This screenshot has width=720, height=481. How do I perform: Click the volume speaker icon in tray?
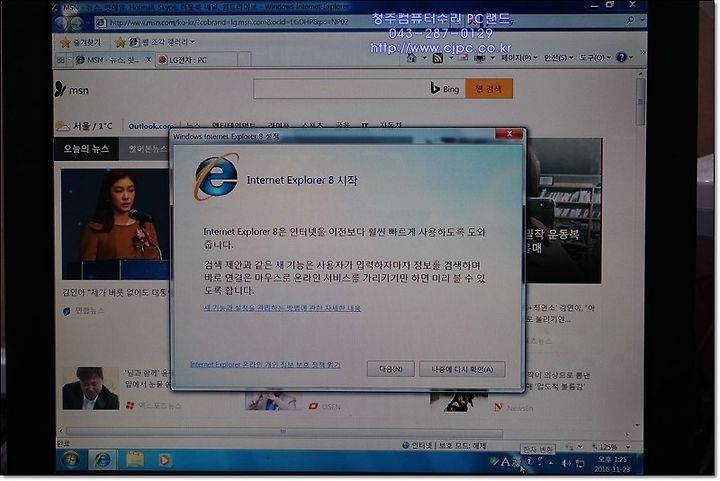click(x=566, y=464)
